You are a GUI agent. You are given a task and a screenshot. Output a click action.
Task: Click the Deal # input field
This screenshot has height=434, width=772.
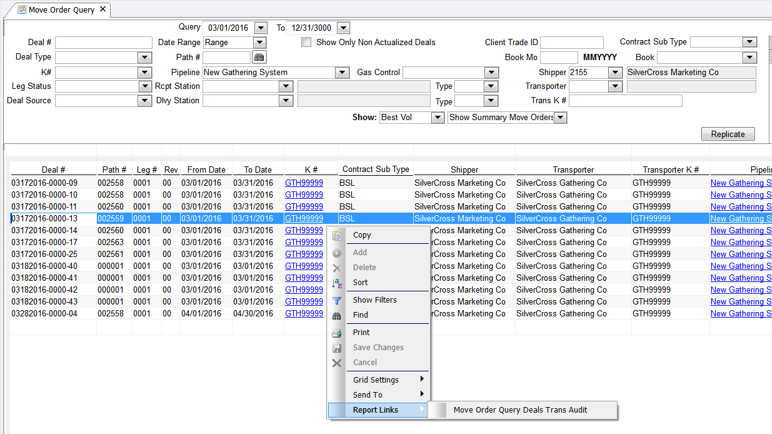tap(103, 43)
